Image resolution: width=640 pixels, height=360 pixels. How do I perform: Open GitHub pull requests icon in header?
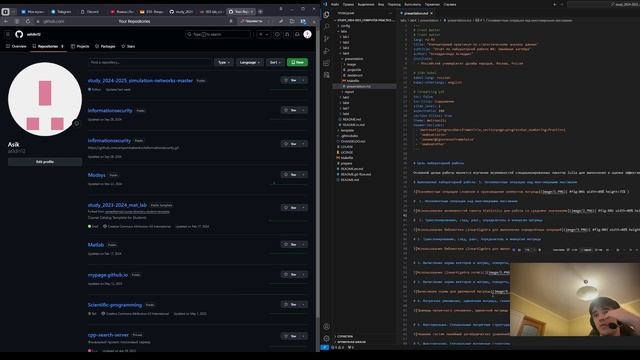[x=287, y=34]
